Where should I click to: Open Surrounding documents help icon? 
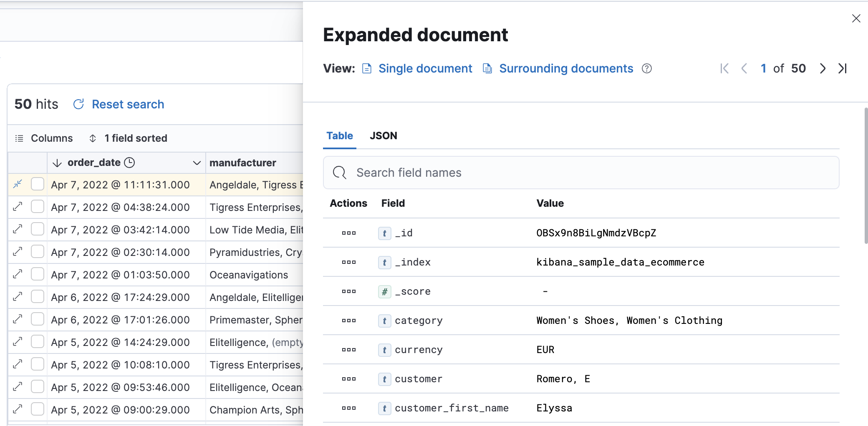647,68
